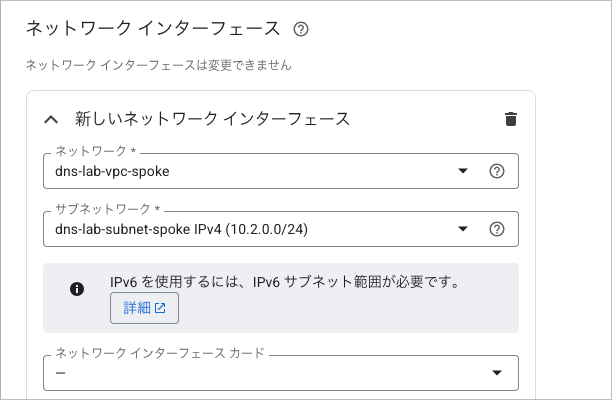Open the サブネットワーク dropdown arrow
Image resolution: width=612 pixels, height=400 pixels.
[x=463, y=229]
